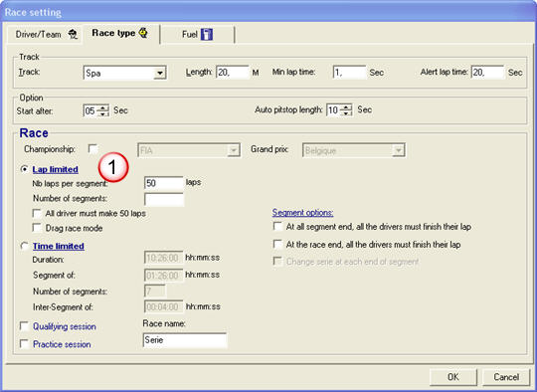Click the Segment options link
The image size is (537, 392).
tap(302, 213)
